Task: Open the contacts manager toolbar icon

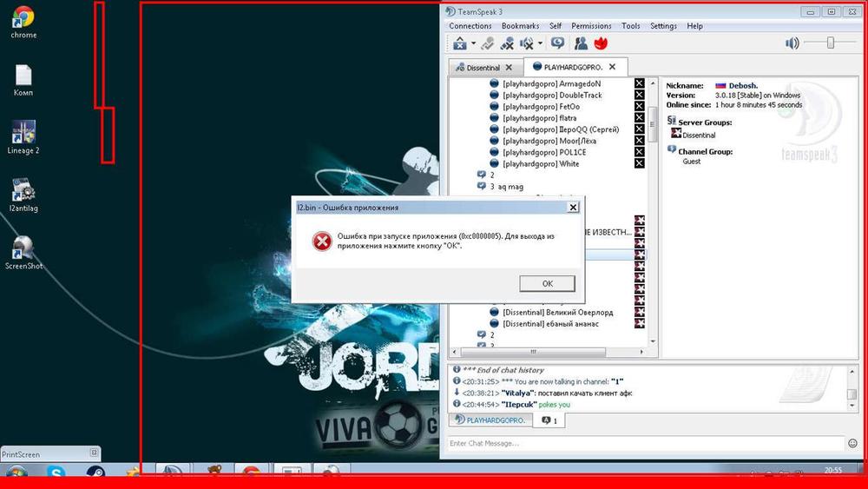Action: (581, 43)
